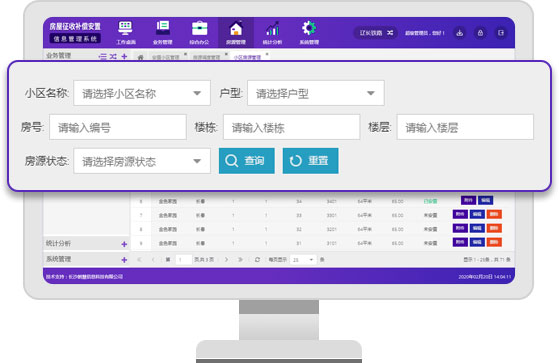The image size is (559, 363).
Task: Switch project via the 辽长铁路 shuffle button
Action: [376, 33]
